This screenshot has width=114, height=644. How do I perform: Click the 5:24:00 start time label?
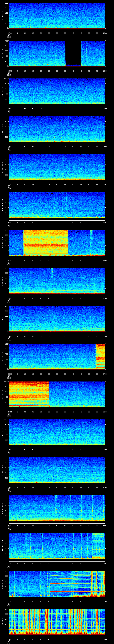coord(9,298)
